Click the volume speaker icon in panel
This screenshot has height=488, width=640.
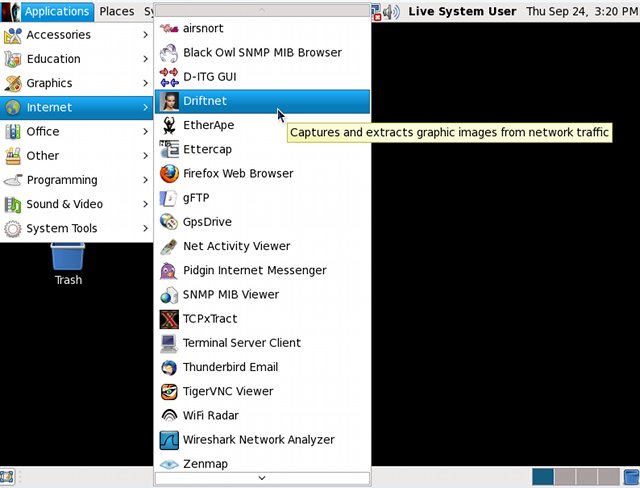click(x=391, y=11)
